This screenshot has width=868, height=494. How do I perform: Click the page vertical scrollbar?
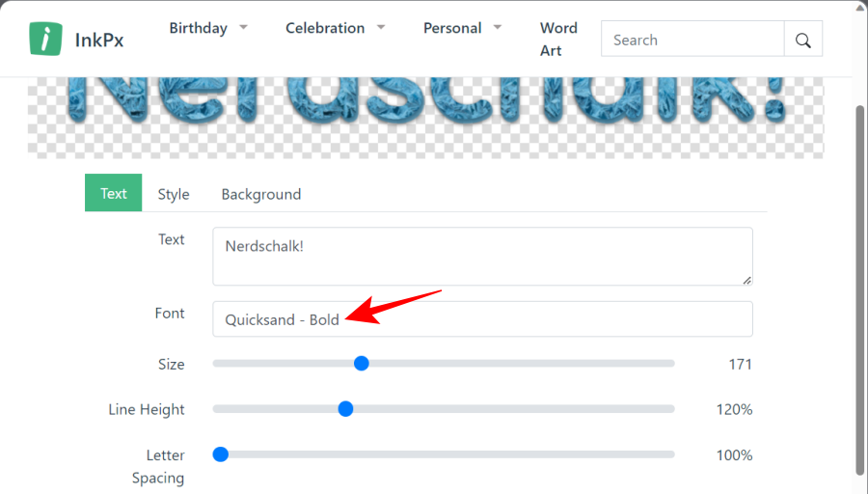(x=860, y=289)
